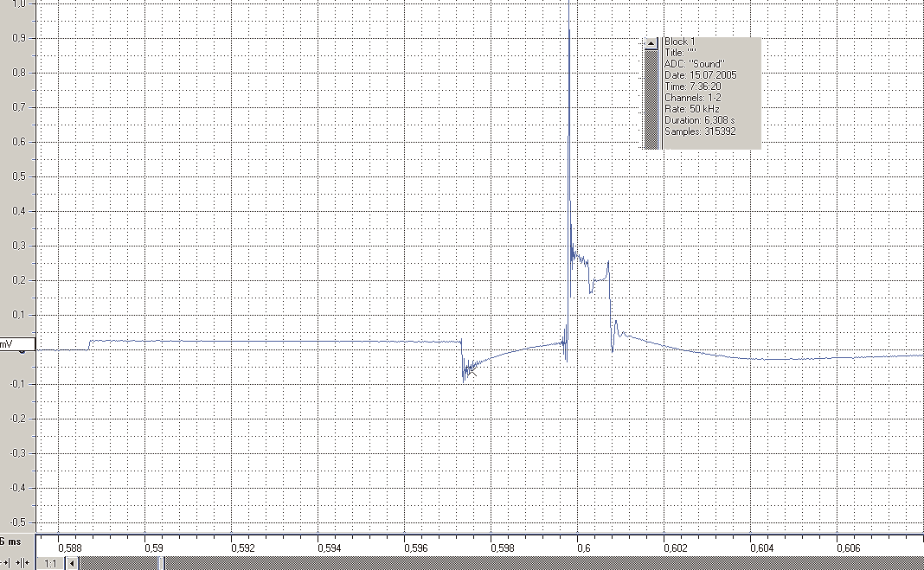Image resolution: width=924 pixels, height=570 pixels.
Task: Click the "Time: 7:36:20" info line
Action: tap(692, 86)
